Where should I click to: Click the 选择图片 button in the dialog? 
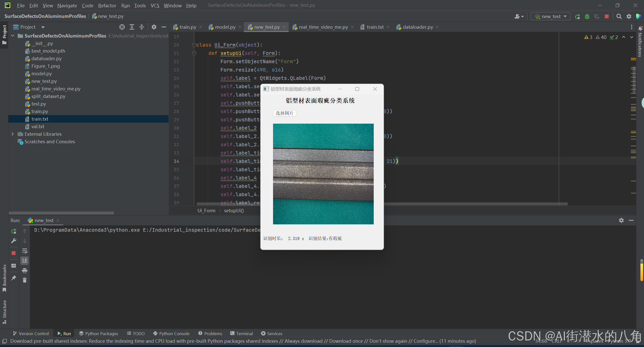(284, 113)
